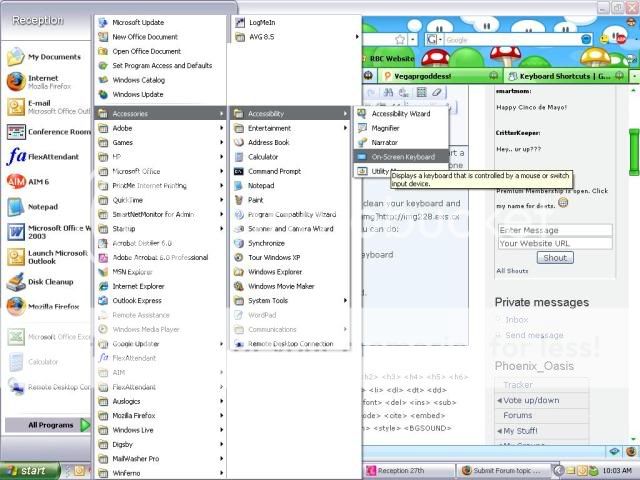Open All Shouts link

click(x=512, y=271)
